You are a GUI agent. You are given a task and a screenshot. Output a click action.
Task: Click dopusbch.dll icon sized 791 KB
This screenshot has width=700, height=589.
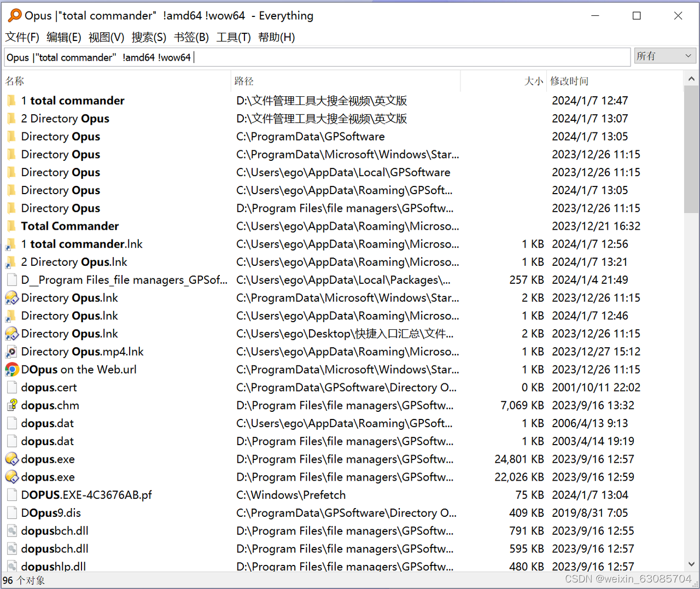click(11, 531)
